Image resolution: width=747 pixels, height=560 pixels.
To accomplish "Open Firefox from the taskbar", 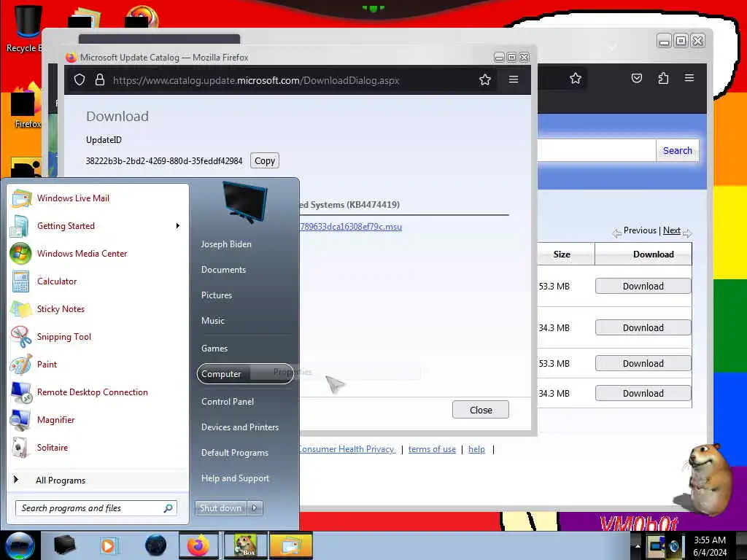I will (198, 545).
